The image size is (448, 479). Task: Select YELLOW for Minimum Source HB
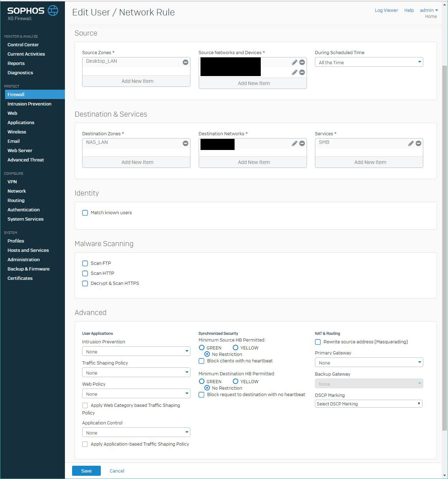pyautogui.click(x=236, y=348)
